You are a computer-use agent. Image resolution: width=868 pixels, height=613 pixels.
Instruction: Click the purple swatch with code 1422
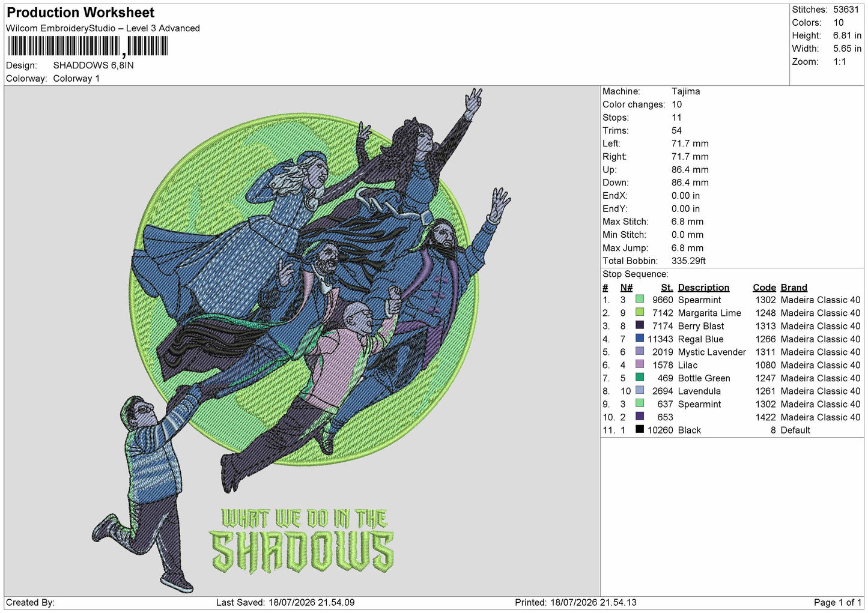coord(640,416)
